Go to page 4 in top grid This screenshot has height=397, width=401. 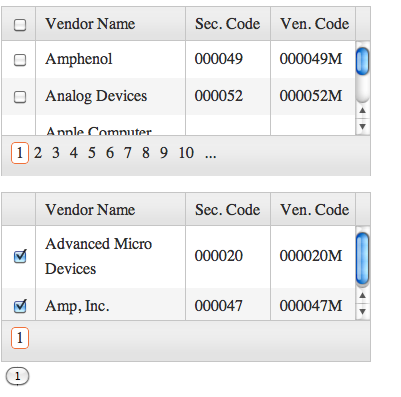coord(74,153)
